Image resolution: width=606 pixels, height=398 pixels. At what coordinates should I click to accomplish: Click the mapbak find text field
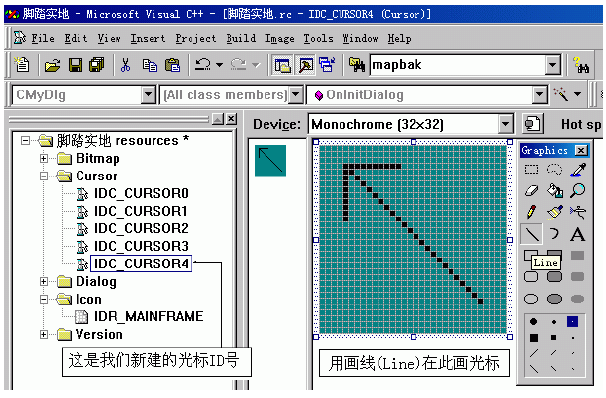[458, 65]
